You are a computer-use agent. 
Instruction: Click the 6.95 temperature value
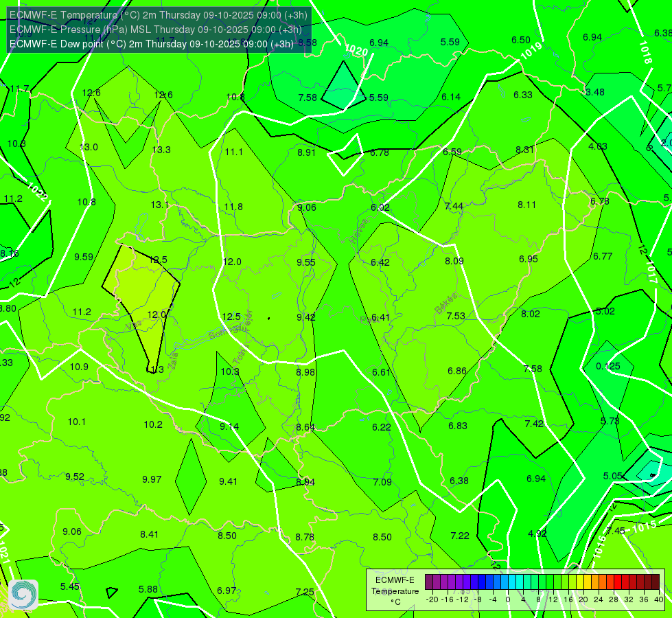[529, 259]
